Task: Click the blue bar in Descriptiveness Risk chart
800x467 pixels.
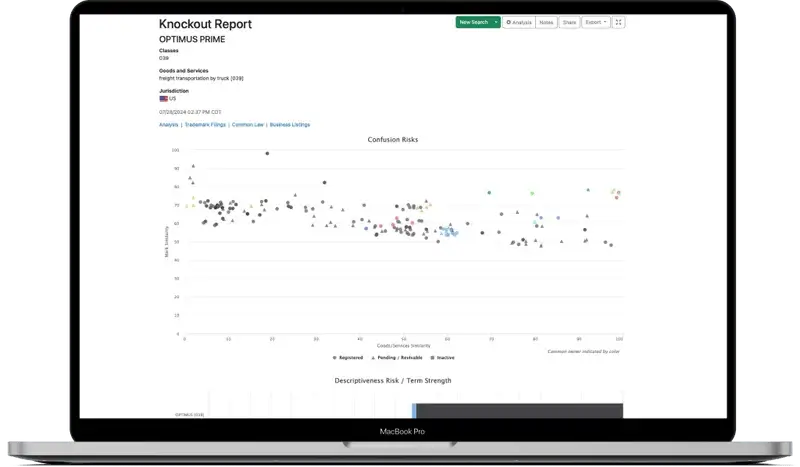Action: pyautogui.click(x=414, y=411)
